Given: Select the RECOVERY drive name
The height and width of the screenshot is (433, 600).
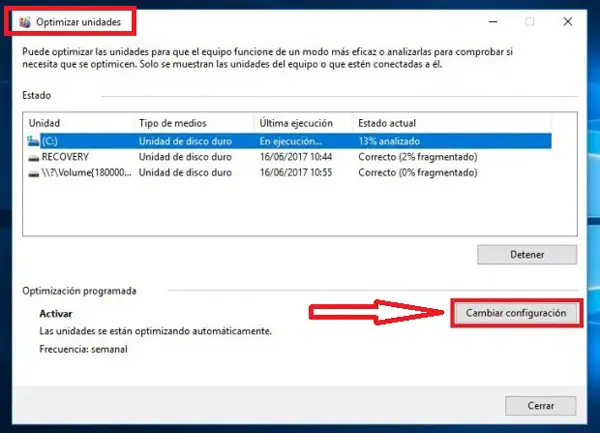Looking at the screenshot, I should (65, 157).
